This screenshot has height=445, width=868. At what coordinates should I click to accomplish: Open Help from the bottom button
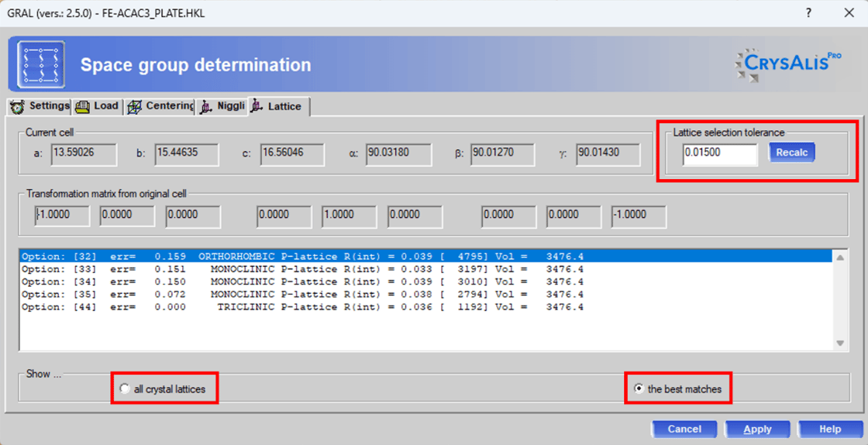[x=829, y=429]
